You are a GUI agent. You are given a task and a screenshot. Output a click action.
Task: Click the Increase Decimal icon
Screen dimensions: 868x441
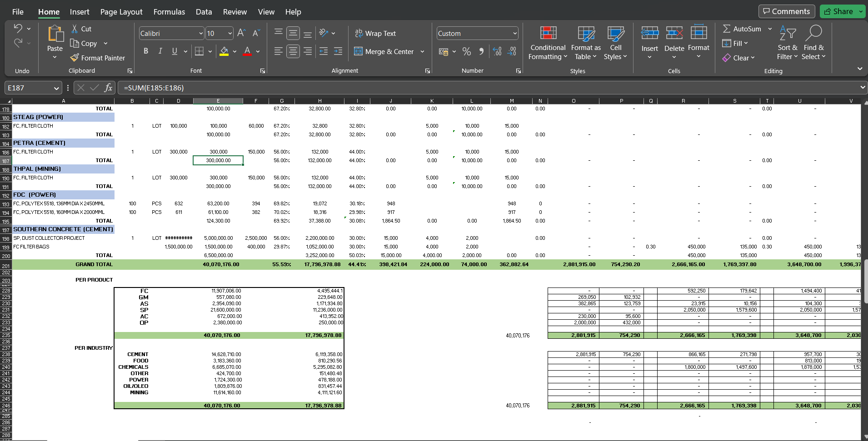(497, 51)
